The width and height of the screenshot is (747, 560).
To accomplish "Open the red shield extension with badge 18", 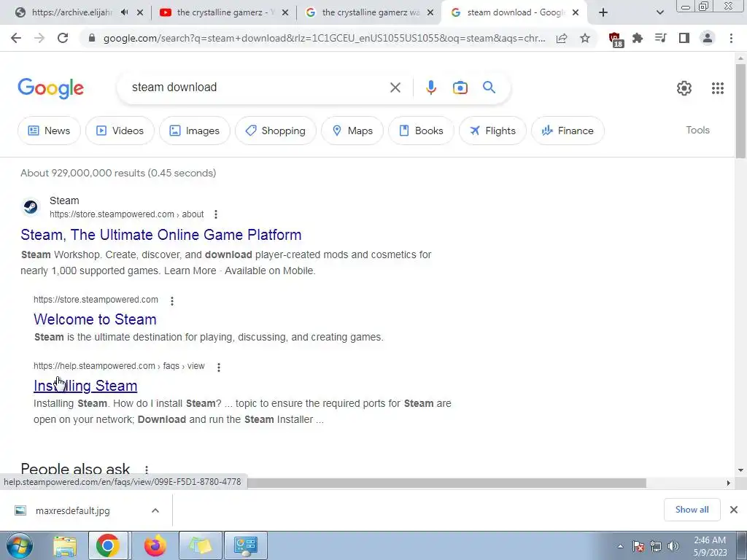I will [x=616, y=39].
